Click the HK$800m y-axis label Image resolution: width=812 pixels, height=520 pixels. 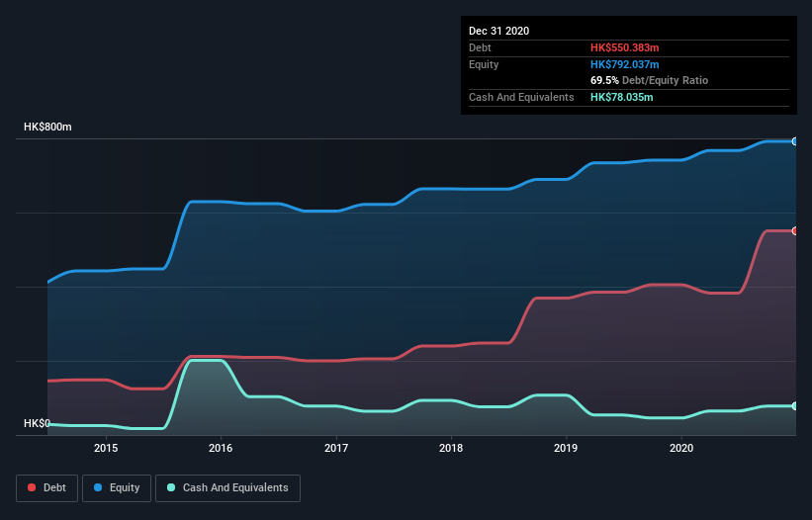47,127
